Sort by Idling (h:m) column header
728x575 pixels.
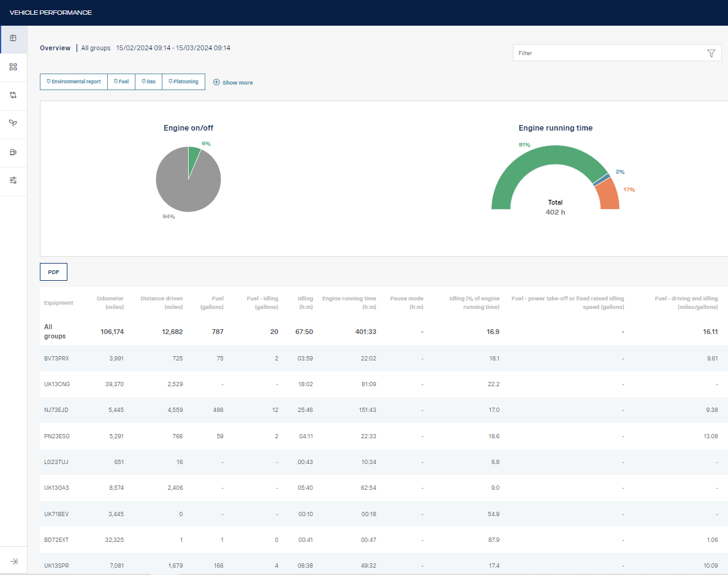305,303
